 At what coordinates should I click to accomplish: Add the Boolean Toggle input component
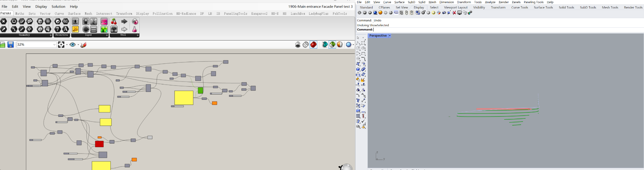tap(86, 21)
